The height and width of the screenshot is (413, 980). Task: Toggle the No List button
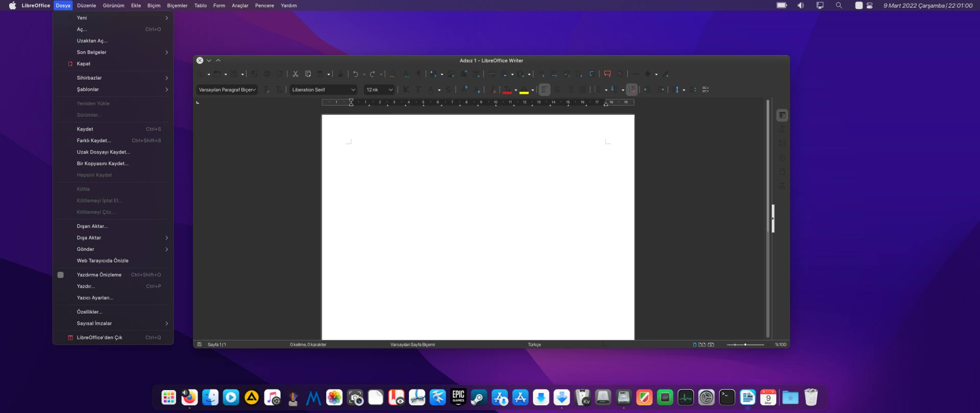632,90
